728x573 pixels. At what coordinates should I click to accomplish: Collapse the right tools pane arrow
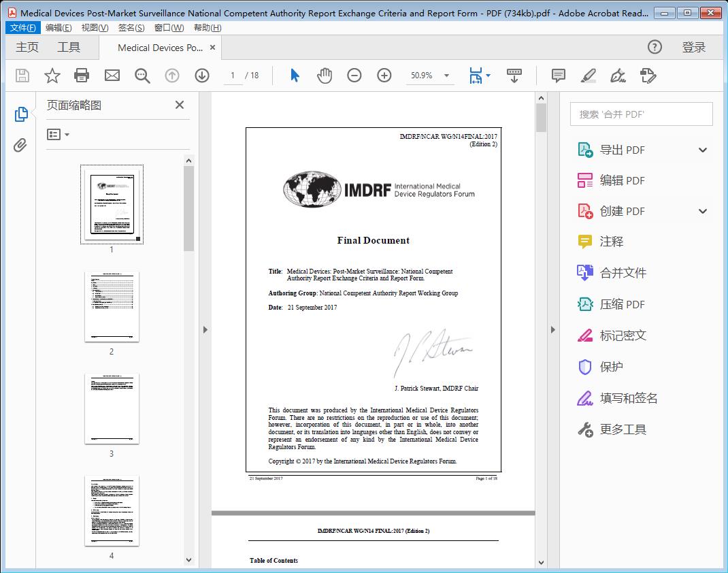coord(552,330)
